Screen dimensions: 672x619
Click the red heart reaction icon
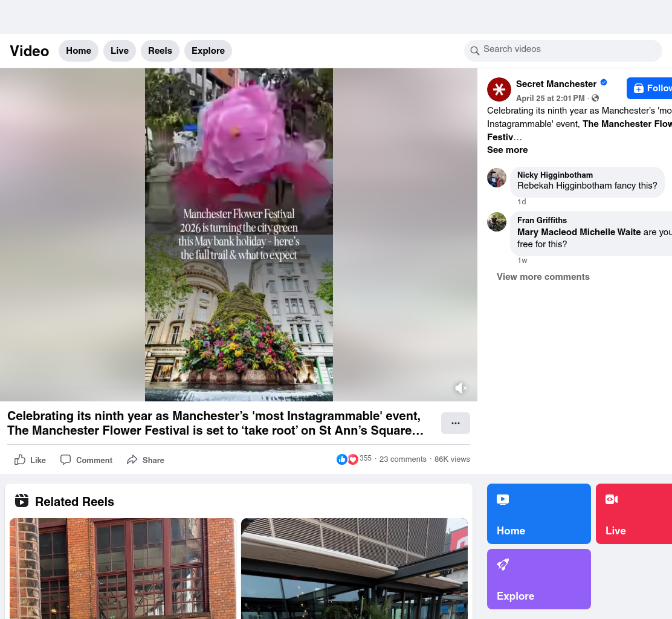tap(353, 459)
